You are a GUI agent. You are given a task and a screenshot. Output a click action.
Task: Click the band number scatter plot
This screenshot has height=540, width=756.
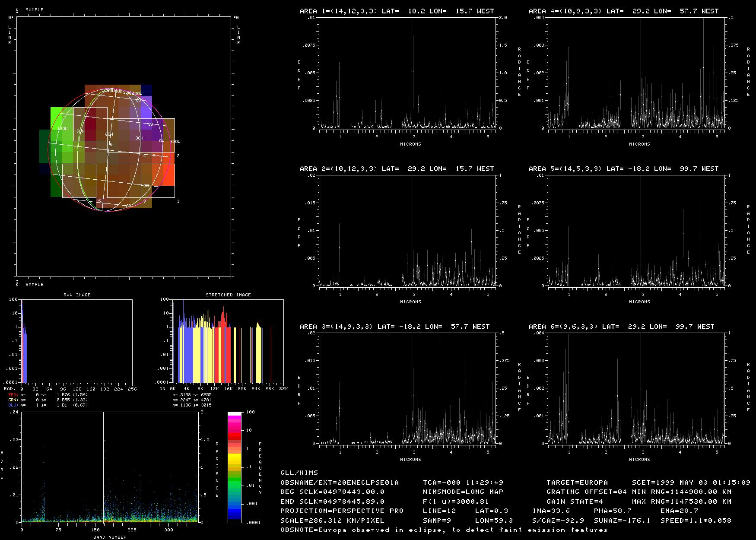[x=110, y=467]
